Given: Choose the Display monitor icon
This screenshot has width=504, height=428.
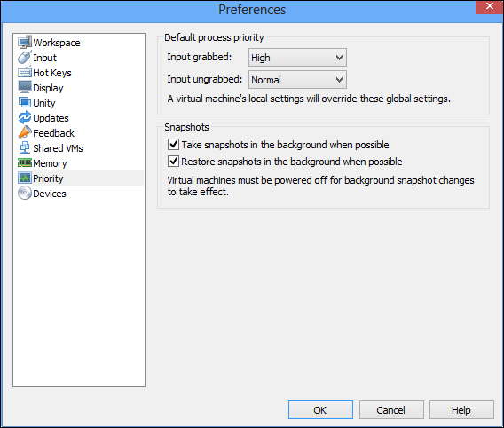Looking at the screenshot, I should coord(25,88).
